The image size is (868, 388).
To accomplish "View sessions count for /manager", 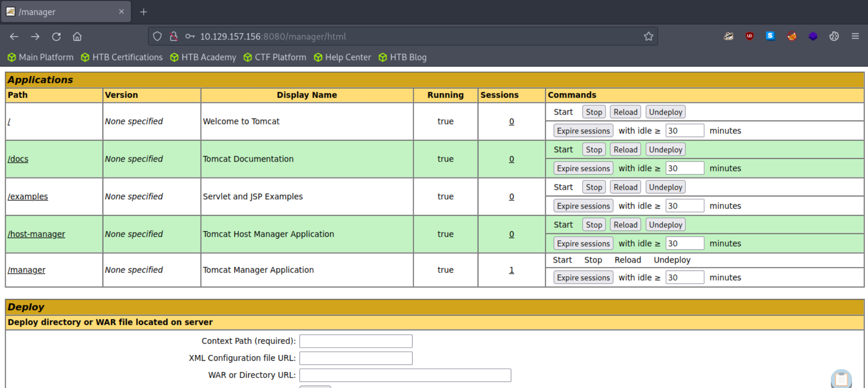I will click(512, 270).
